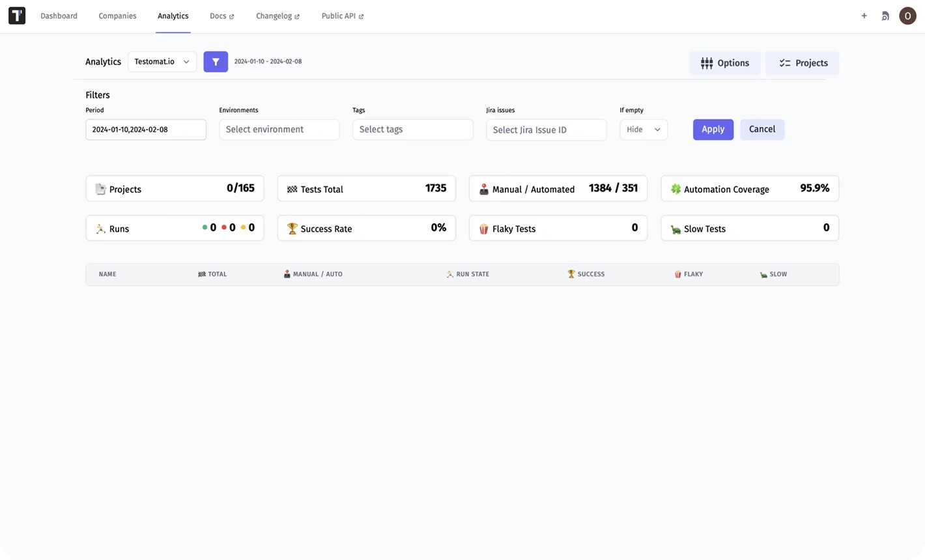Open the Options button
Viewport: 925px width, 560px height.
(x=724, y=63)
